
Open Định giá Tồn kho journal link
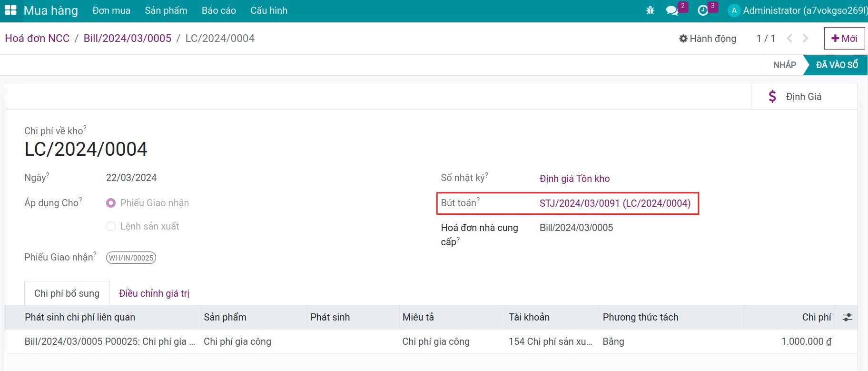(574, 179)
